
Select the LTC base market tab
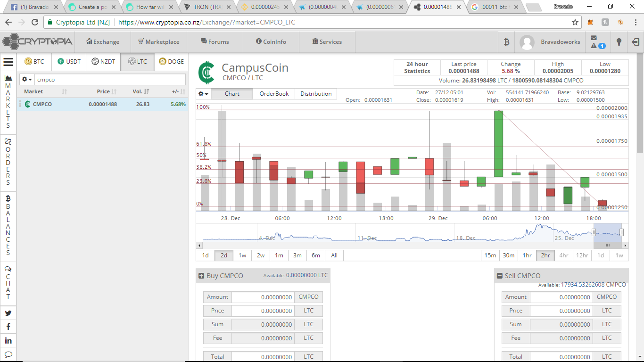(137, 62)
